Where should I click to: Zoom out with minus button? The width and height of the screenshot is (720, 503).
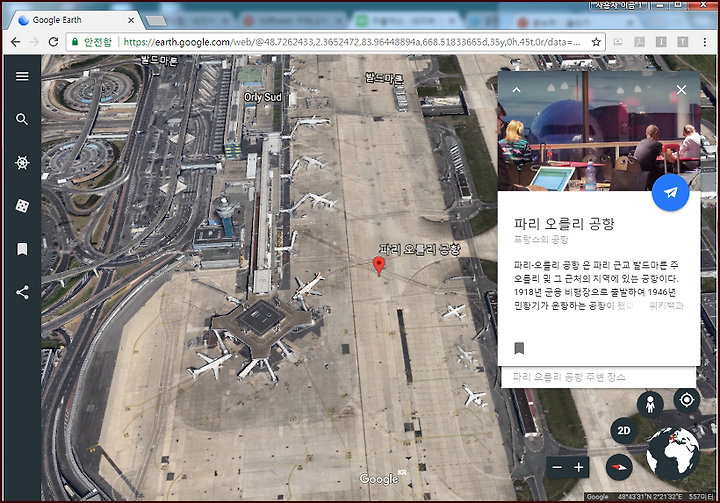coord(557,468)
